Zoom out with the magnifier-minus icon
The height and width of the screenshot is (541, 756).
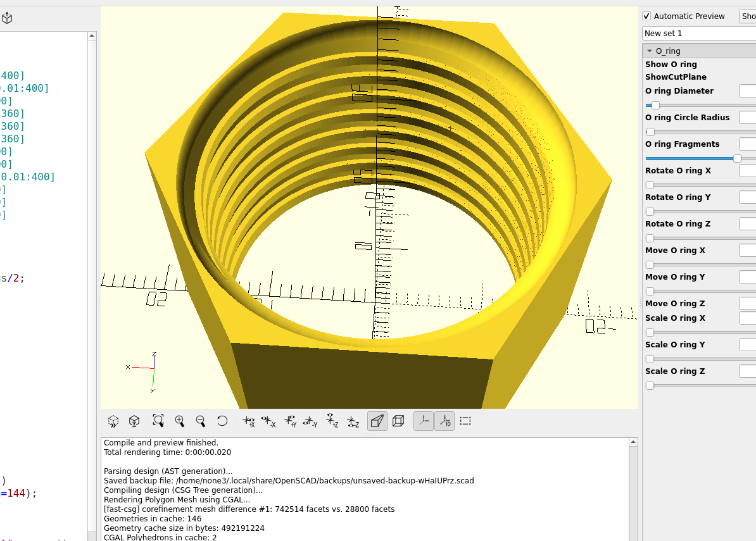click(x=201, y=420)
